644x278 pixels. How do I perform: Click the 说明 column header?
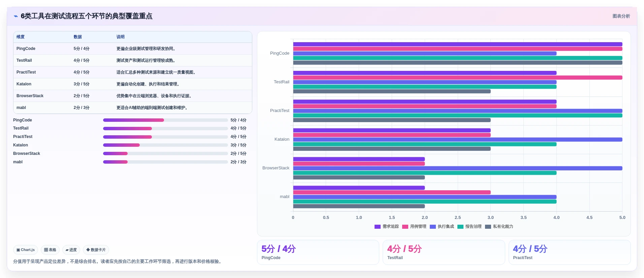click(121, 37)
